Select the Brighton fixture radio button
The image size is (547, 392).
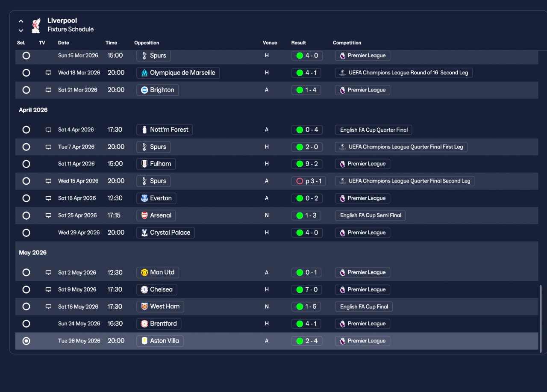pyautogui.click(x=26, y=90)
